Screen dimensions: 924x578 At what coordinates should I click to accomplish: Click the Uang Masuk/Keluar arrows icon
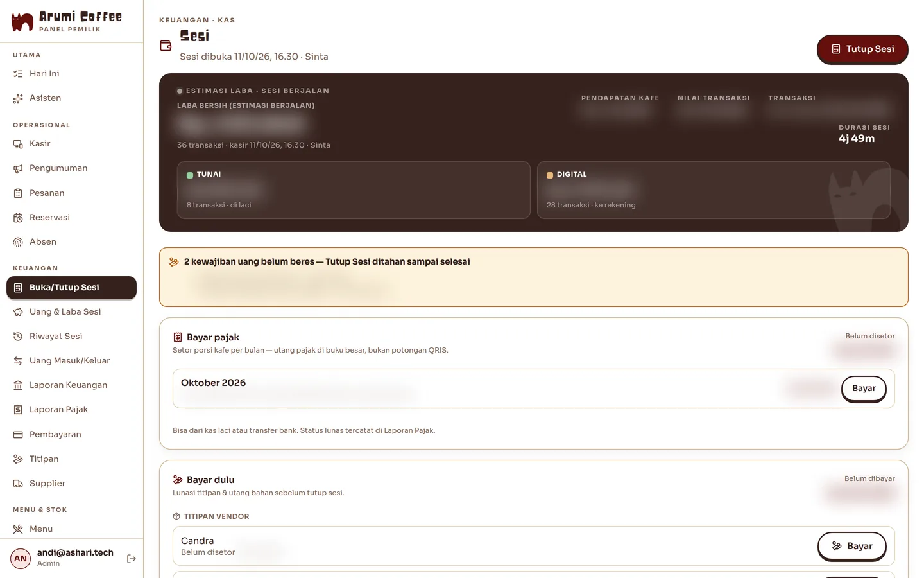18,361
